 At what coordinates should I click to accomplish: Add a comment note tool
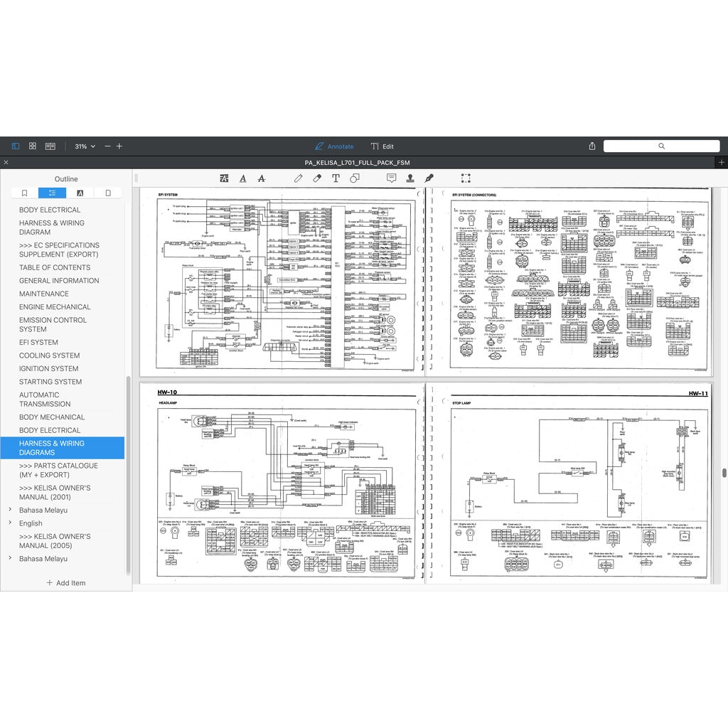[392, 178]
